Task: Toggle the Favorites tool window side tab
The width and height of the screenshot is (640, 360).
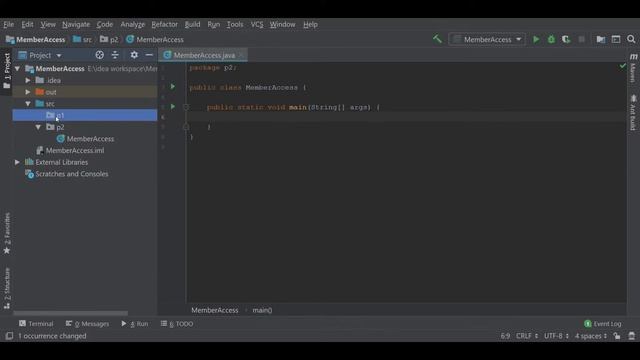Action: point(7,233)
